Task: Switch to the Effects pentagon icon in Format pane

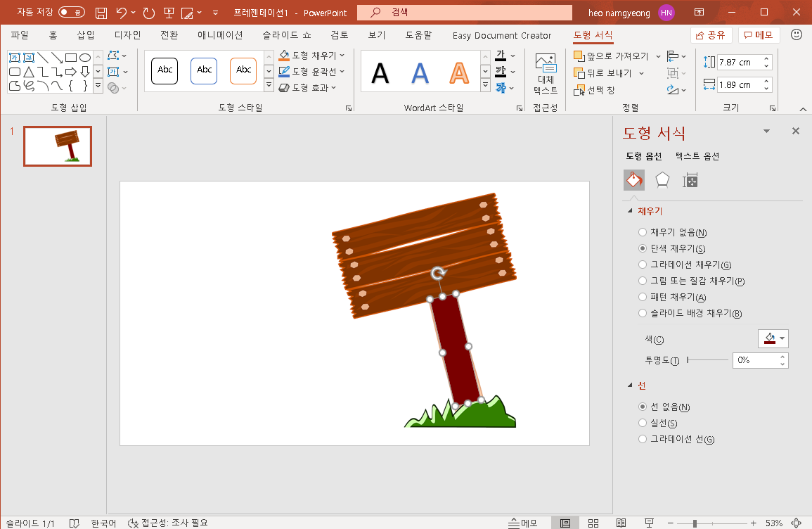Action: point(662,180)
